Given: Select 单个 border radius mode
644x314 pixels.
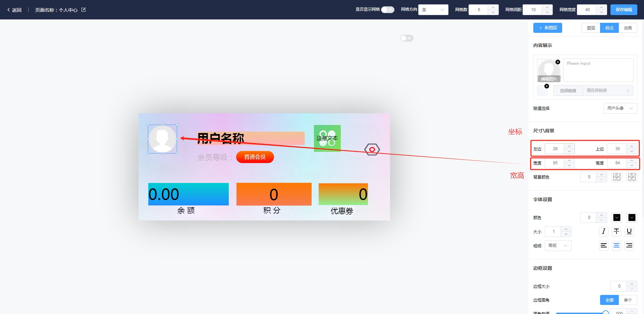Looking at the screenshot, I should click(628, 300).
